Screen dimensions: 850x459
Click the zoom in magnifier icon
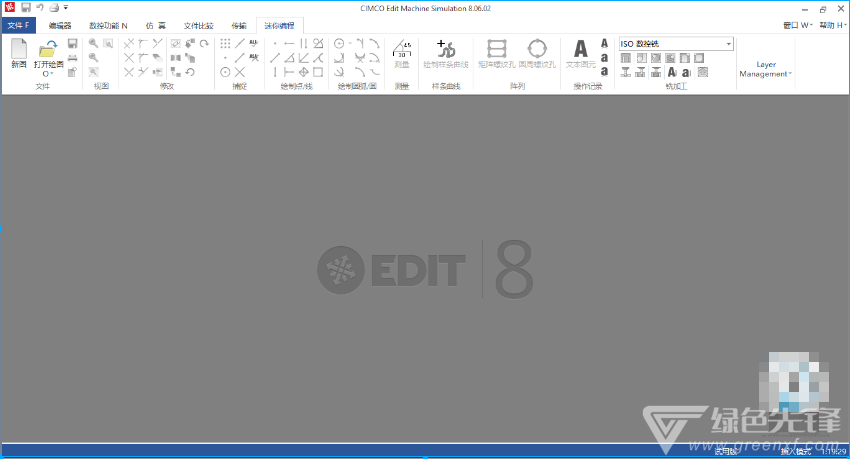point(93,44)
